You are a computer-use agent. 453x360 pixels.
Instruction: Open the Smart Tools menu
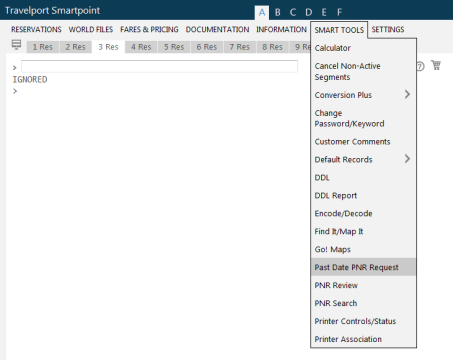pyautogui.click(x=339, y=30)
